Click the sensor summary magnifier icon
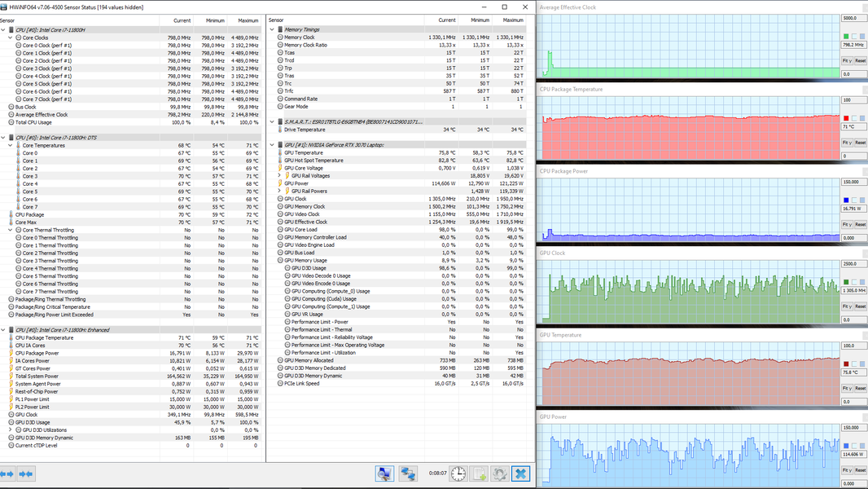Viewport: 868px width, 489px height. [384, 474]
